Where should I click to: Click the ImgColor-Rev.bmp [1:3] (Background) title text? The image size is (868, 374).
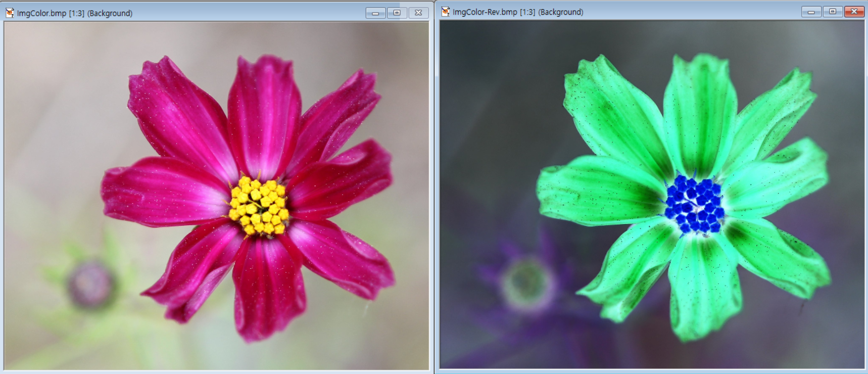tap(518, 12)
